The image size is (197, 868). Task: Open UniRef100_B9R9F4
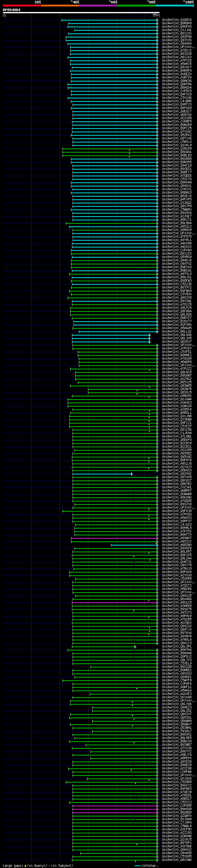click(x=177, y=71)
